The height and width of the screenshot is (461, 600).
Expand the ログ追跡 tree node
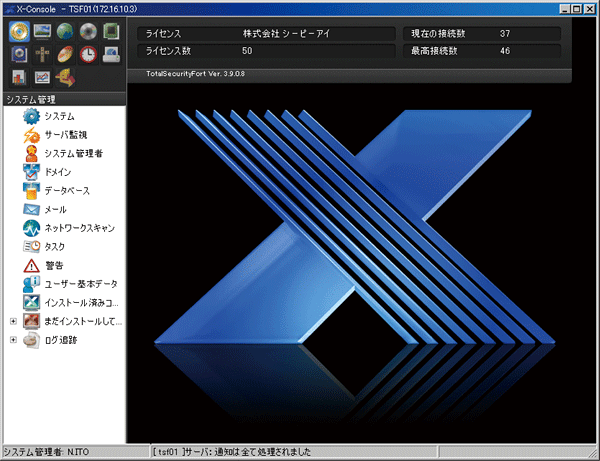pos(13,340)
